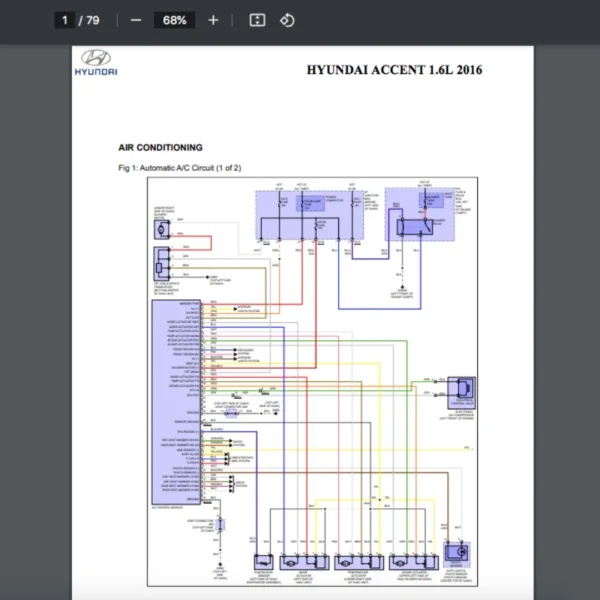Click the zoom out minus button
The image size is (600, 600).
tap(136, 20)
